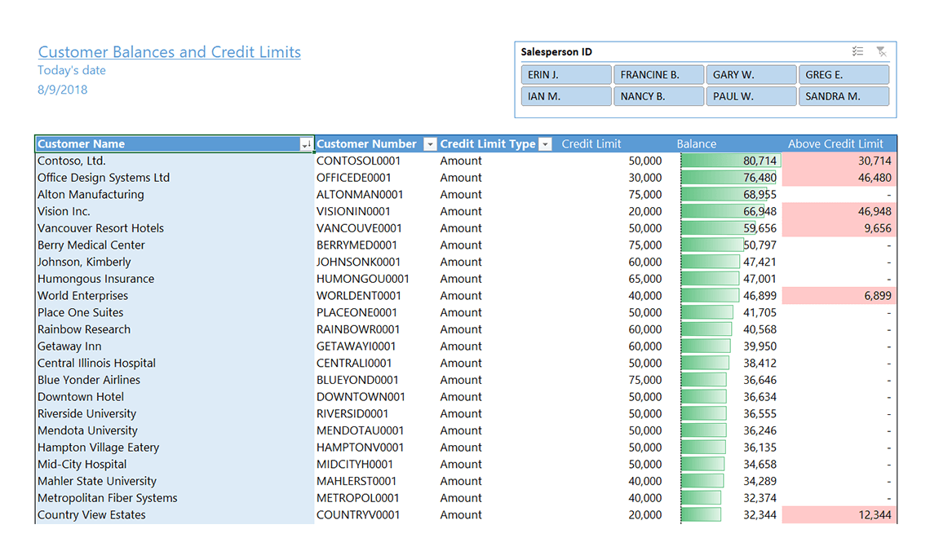Viewport: 930px width, 560px height.
Task: Select balance value 68,955
Action: 759,195
